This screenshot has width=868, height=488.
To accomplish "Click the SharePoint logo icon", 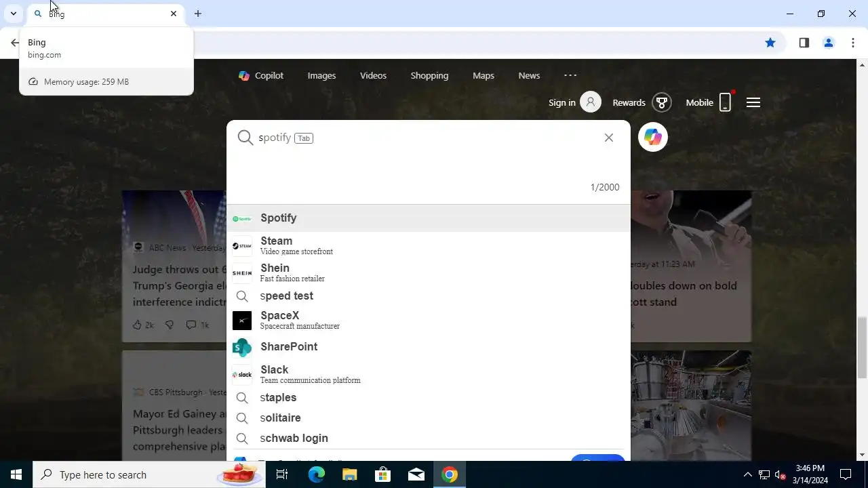I will pyautogui.click(x=242, y=348).
